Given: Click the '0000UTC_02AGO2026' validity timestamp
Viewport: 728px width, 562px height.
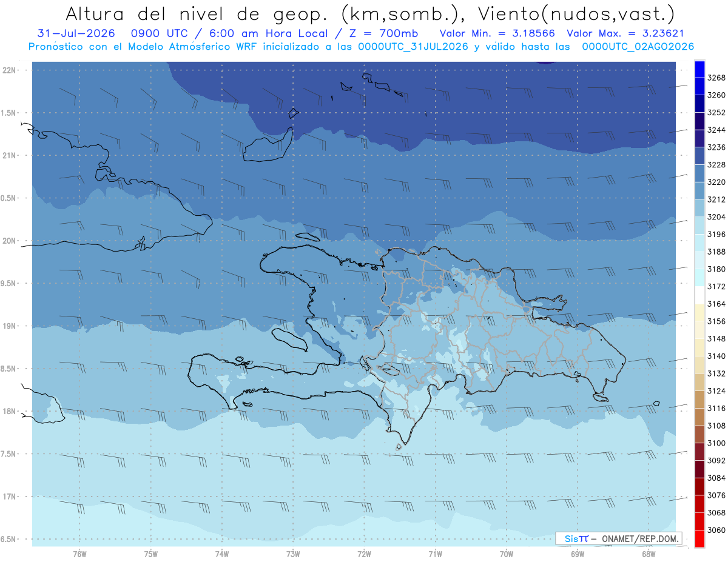Looking at the screenshot, I should [638, 47].
